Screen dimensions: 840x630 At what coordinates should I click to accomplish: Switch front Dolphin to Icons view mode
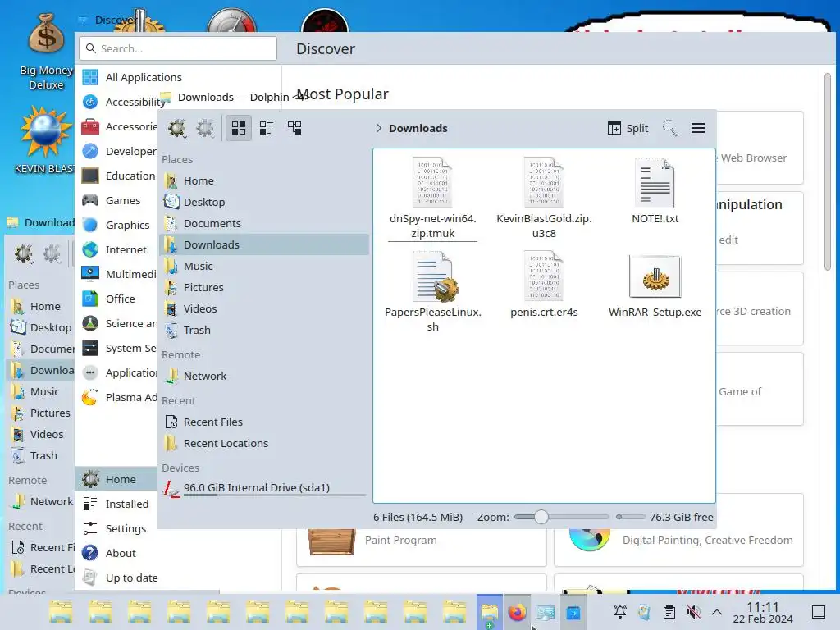click(x=239, y=128)
